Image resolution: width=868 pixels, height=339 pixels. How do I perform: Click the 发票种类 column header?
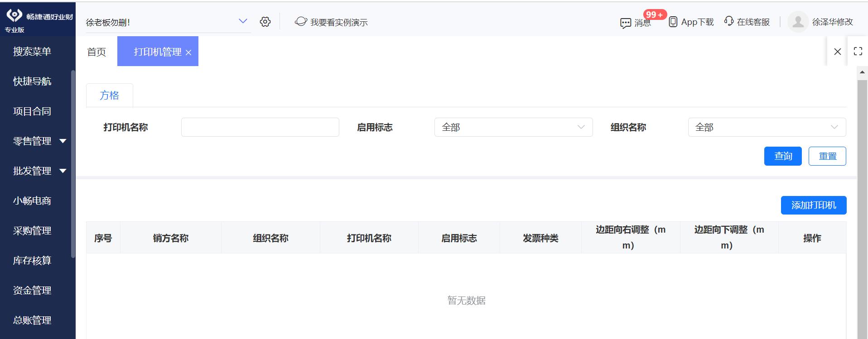(x=540, y=238)
